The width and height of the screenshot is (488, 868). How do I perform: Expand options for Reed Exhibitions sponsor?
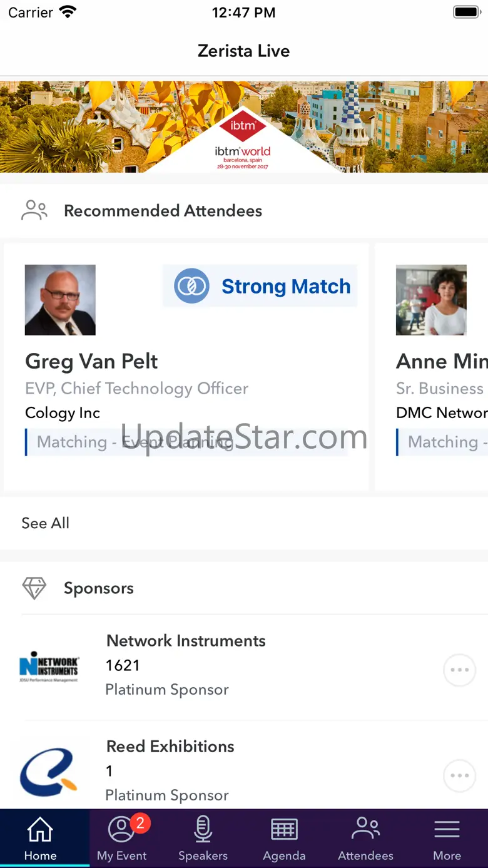pyautogui.click(x=459, y=775)
